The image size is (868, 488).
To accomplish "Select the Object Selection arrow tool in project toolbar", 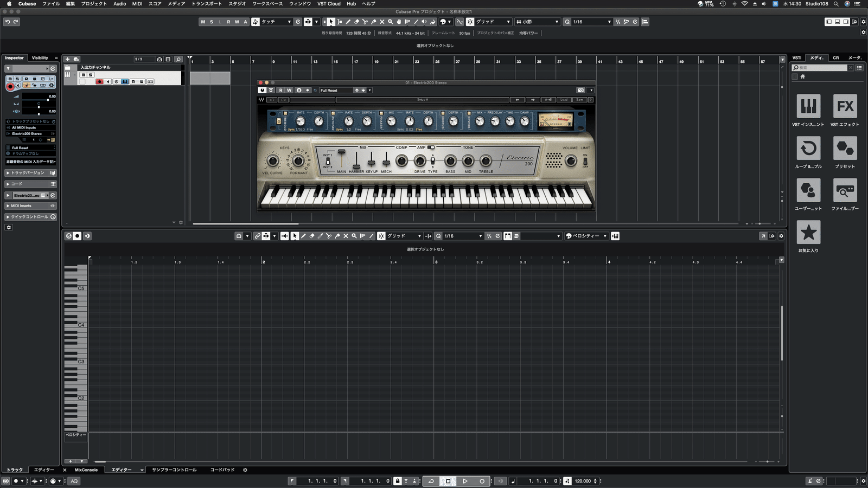I will (331, 22).
